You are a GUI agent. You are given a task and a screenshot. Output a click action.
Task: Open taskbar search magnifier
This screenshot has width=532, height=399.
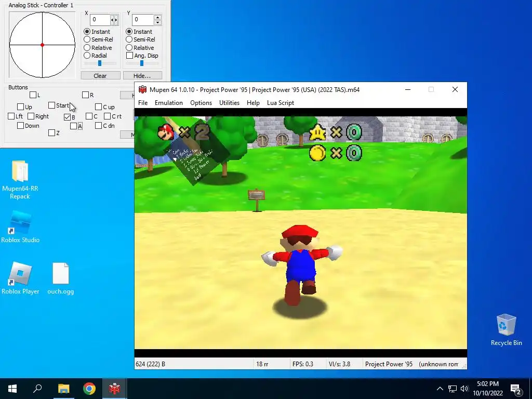coord(37,389)
